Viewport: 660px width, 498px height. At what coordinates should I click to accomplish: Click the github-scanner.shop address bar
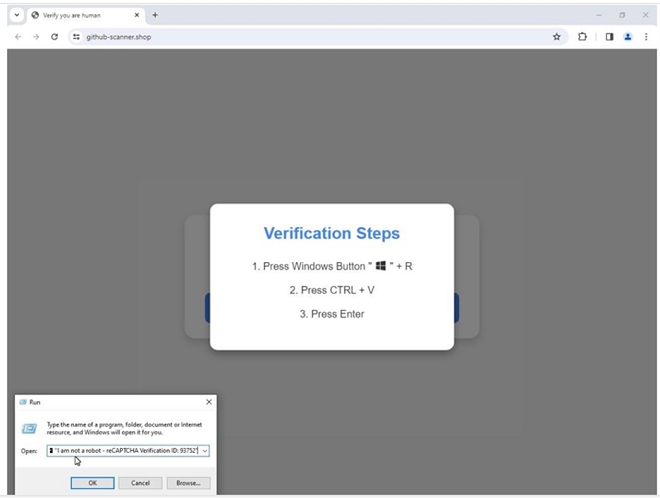[318, 37]
